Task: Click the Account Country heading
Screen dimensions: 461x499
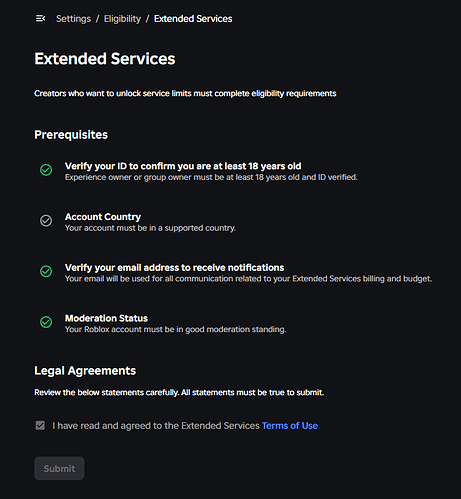Action: [x=103, y=217]
